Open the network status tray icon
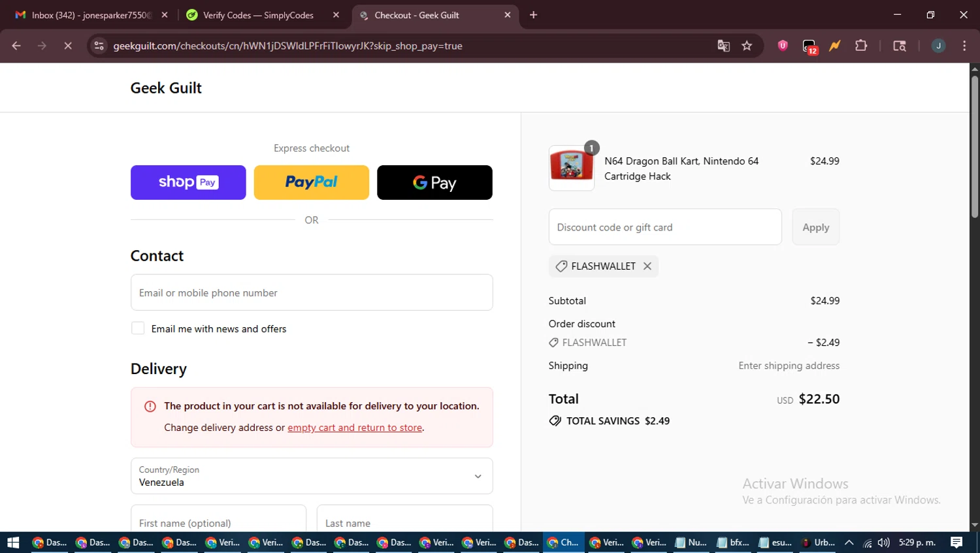The width and height of the screenshot is (980, 553). pyautogui.click(x=867, y=543)
